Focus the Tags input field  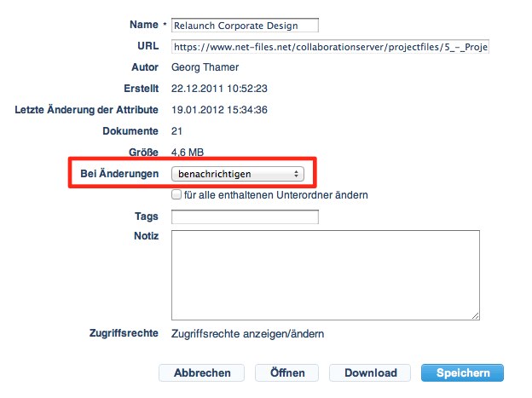[x=245, y=217]
